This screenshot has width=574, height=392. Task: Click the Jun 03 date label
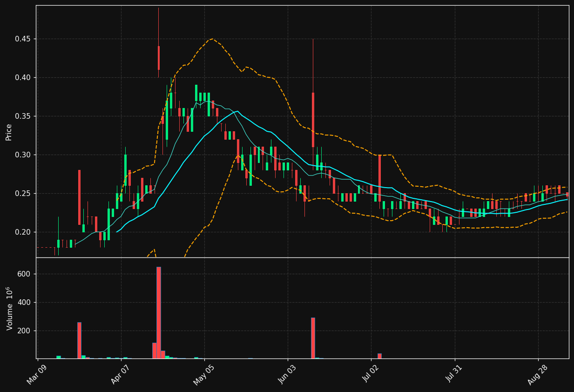[287, 374]
